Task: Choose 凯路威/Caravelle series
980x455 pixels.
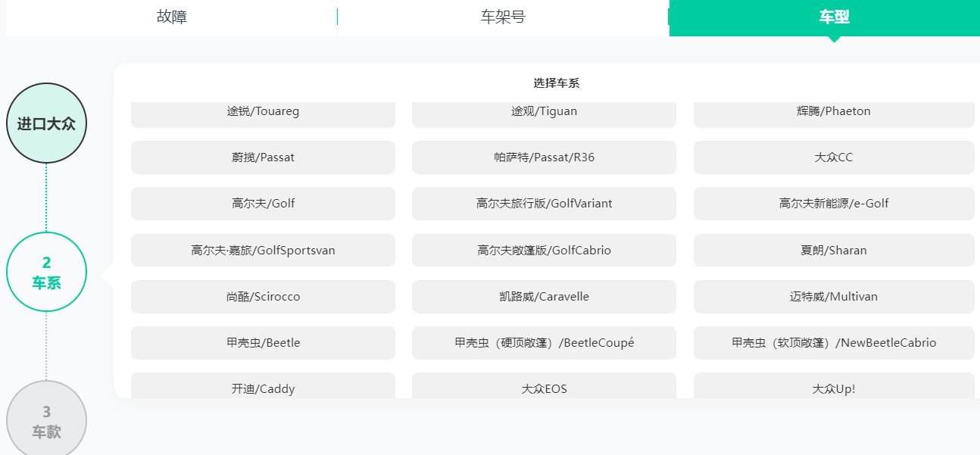Action: point(543,296)
